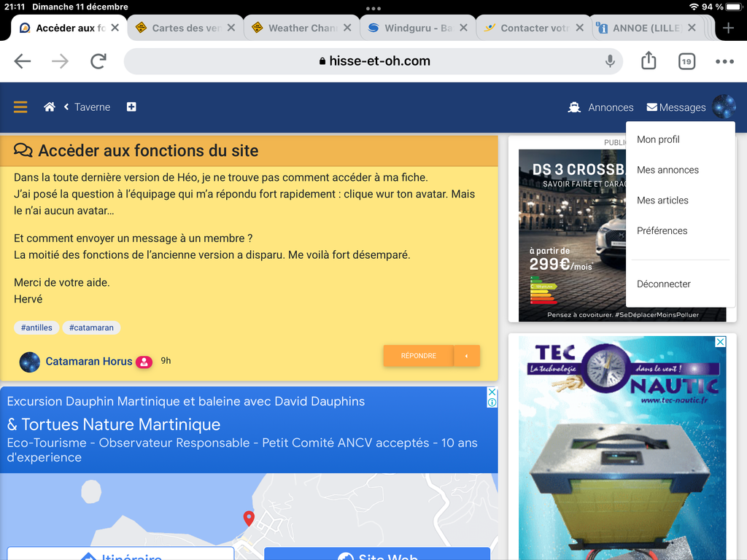Click the plus icon next to Taverne
Screen dimensions: 747x560
point(131,107)
